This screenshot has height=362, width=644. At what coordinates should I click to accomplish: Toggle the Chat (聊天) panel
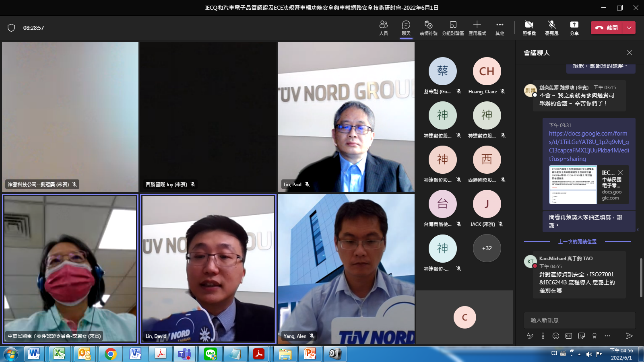[x=406, y=28]
